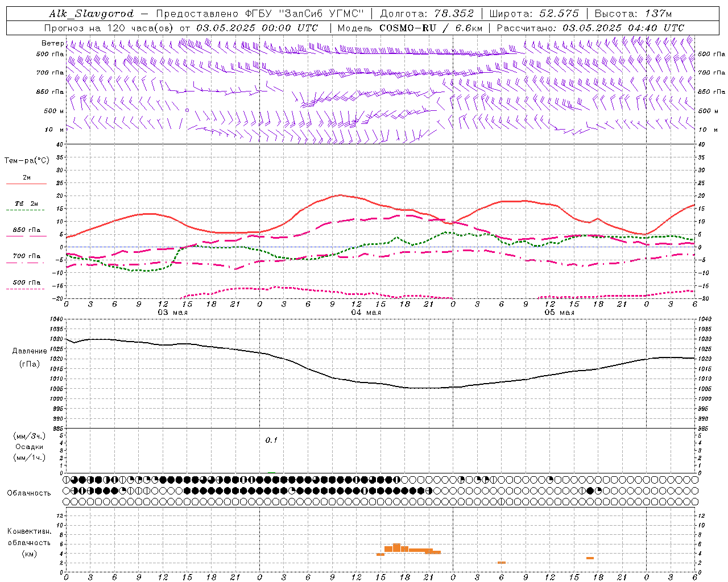Click the 05 мая date label
This screenshot has height=582, width=728.
(x=559, y=313)
